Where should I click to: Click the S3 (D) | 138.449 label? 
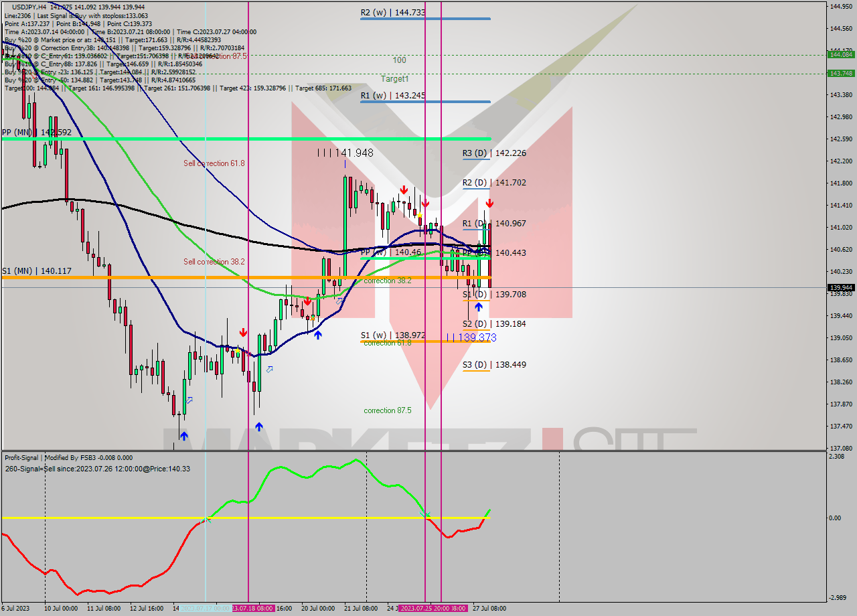coord(494,366)
